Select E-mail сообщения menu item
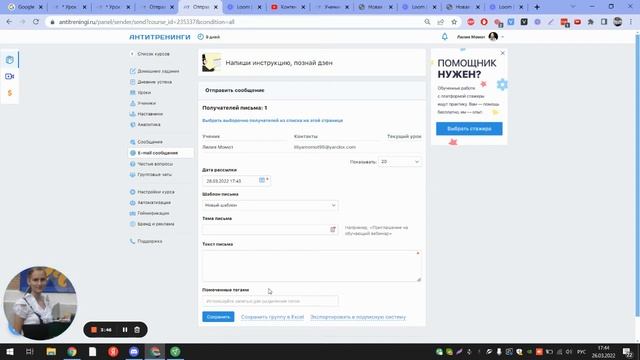 [161, 153]
